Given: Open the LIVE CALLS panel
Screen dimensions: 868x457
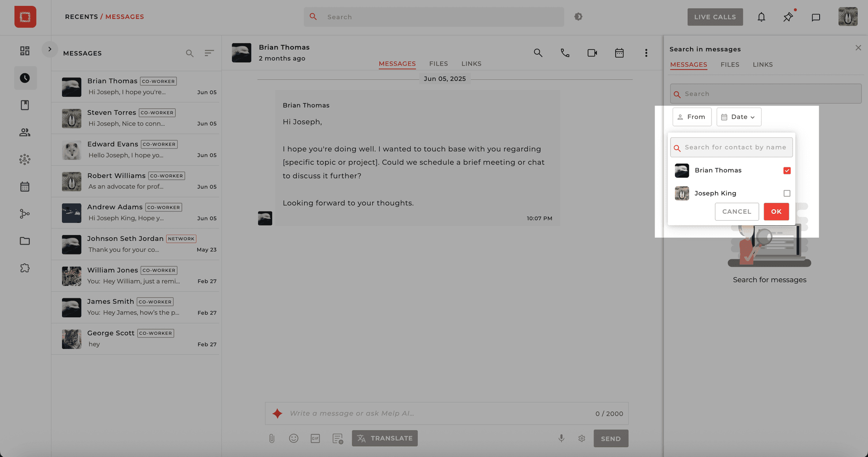Looking at the screenshot, I should (715, 17).
